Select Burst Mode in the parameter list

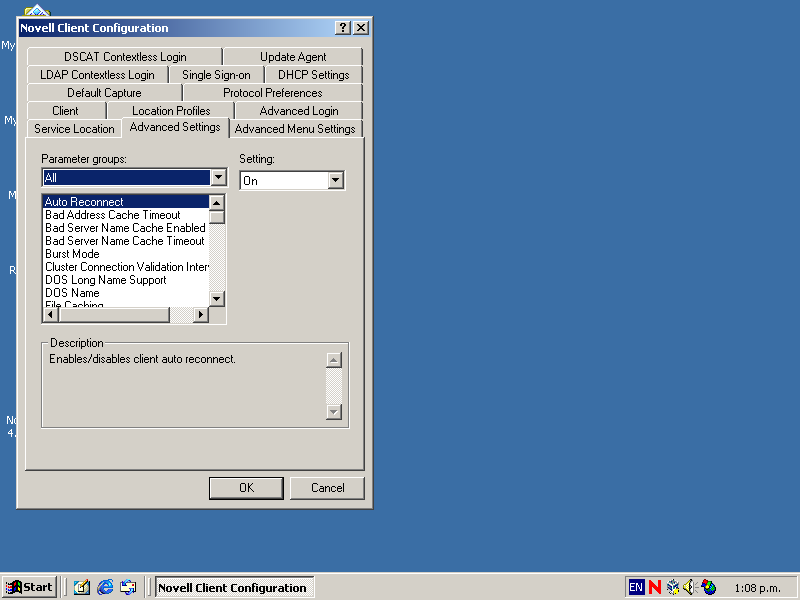pos(126,254)
